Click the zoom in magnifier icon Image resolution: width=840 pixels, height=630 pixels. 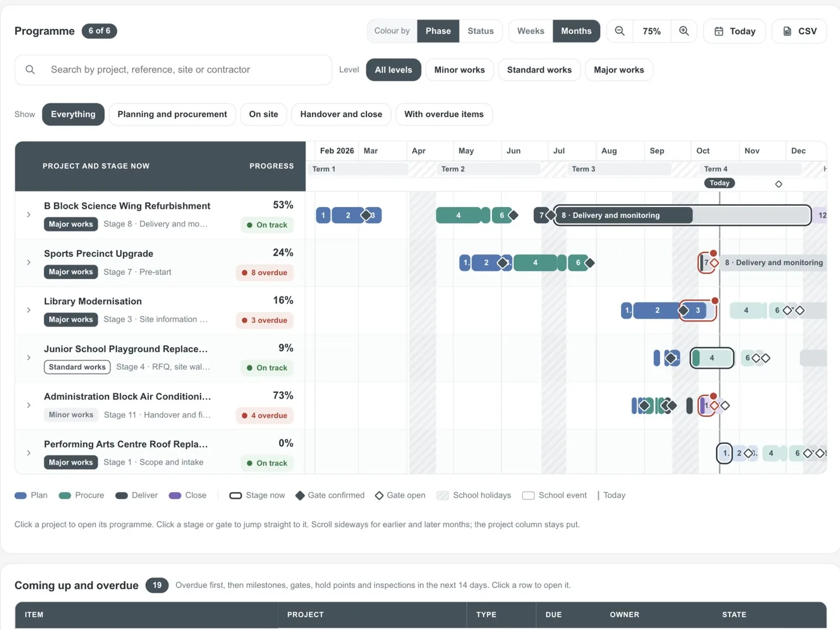[x=683, y=31]
